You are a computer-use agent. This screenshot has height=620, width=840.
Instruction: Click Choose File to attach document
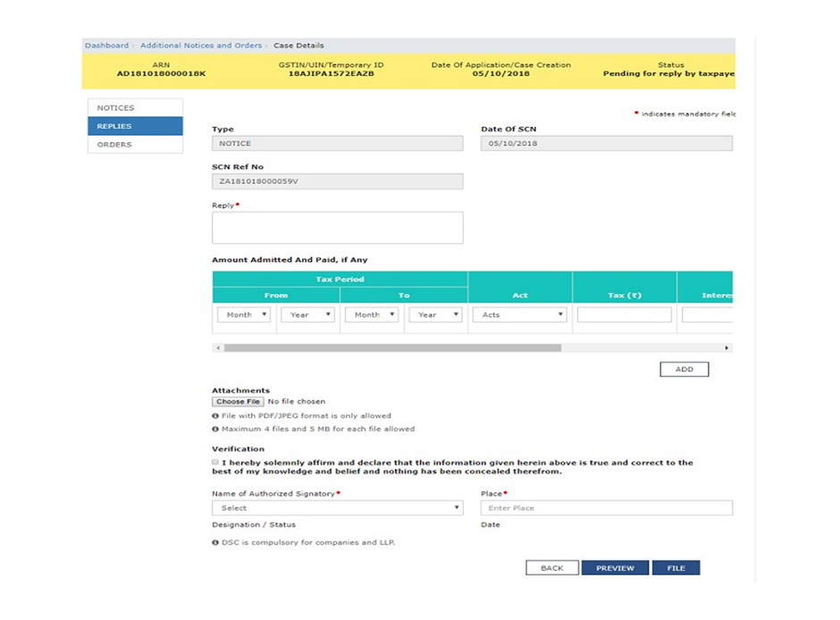[x=238, y=402]
